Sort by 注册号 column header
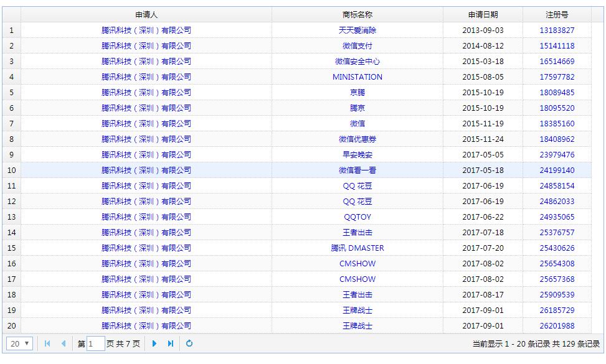 pyautogui.click(x=557, y=14)
